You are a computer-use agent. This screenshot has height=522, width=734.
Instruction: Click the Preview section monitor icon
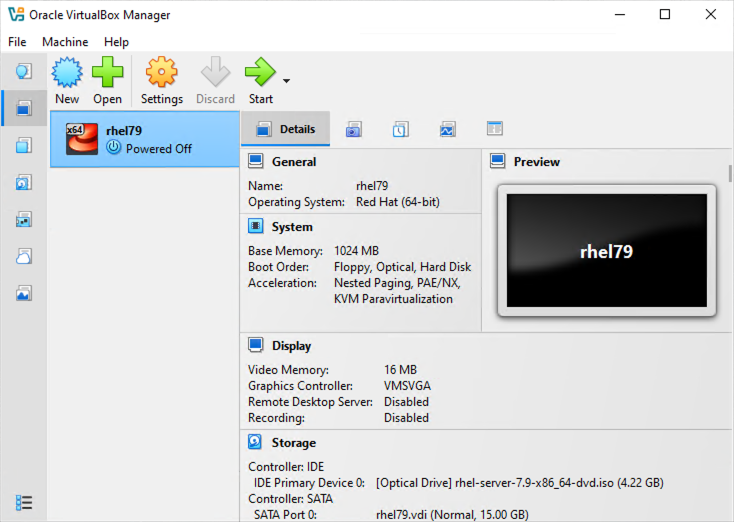pyautogui.click(x=498, y=161)
